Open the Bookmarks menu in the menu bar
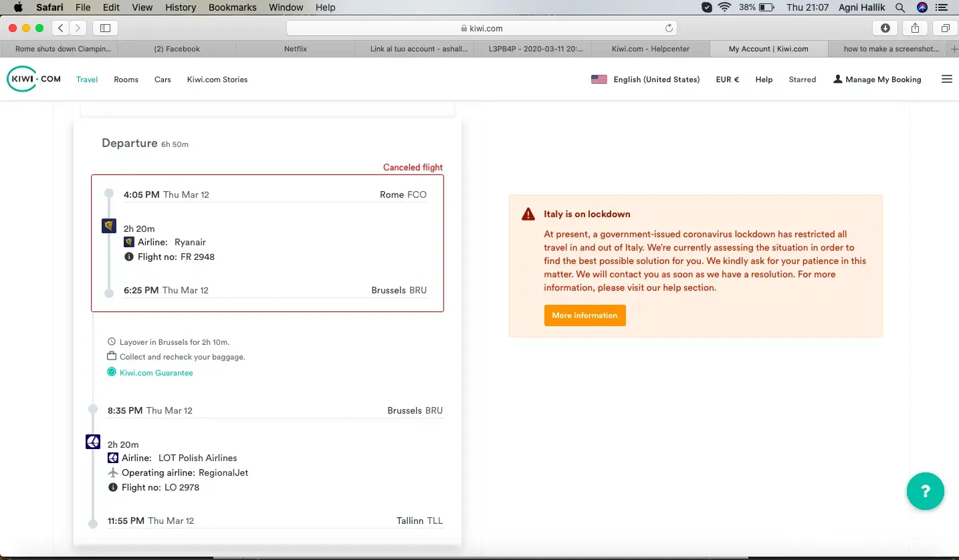Viewport: 959px width, 560px height. click(232, 7)
